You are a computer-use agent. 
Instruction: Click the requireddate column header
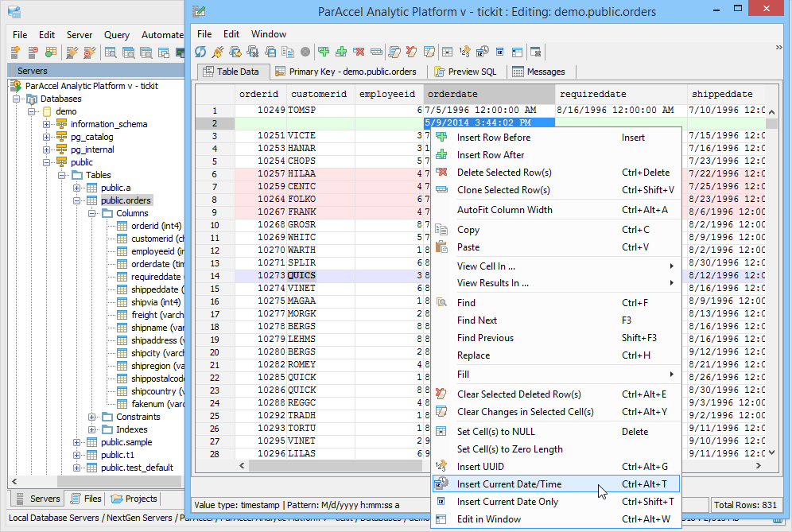point(621,94)
